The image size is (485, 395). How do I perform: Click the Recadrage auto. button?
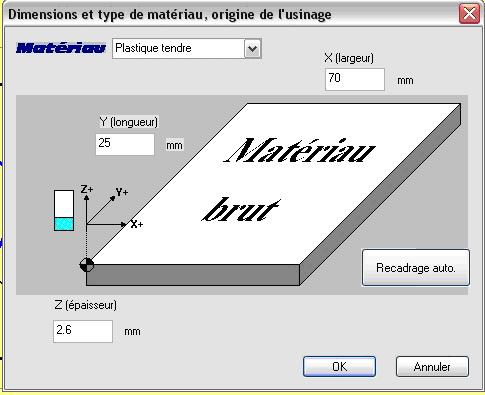pyautogui.click(x=416, y=268)
